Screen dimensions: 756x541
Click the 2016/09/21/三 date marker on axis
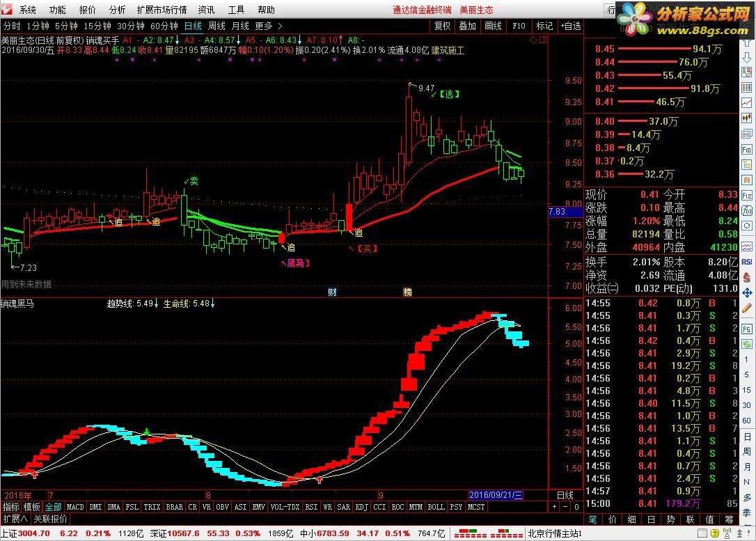[x=496, y=495]
